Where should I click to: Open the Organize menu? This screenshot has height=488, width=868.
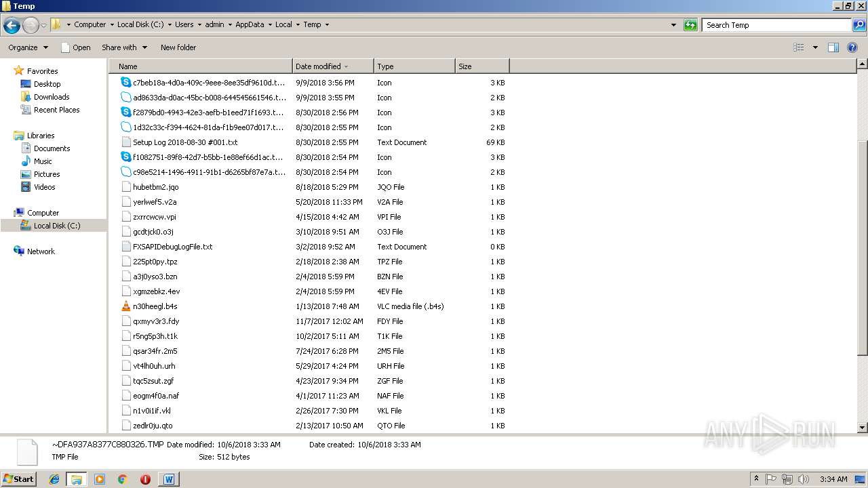28,47
